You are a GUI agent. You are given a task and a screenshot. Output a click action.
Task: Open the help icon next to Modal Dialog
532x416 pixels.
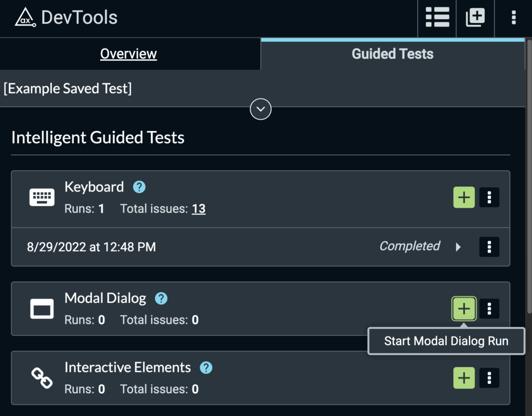pyautogui.click(x=161, y=298)
